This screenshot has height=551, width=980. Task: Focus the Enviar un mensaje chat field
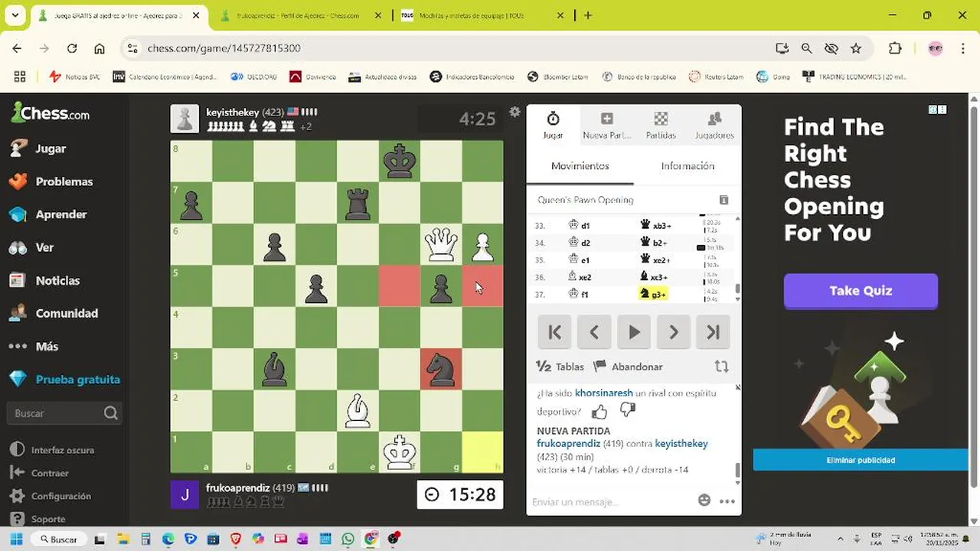(611, 502)
